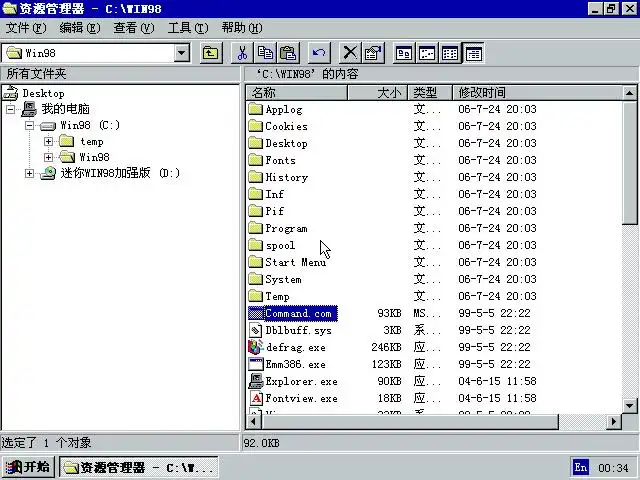This screenshot has height=480, width=640.
Task: Select the D: CD drive icon in tree
Action: (48, 173)
